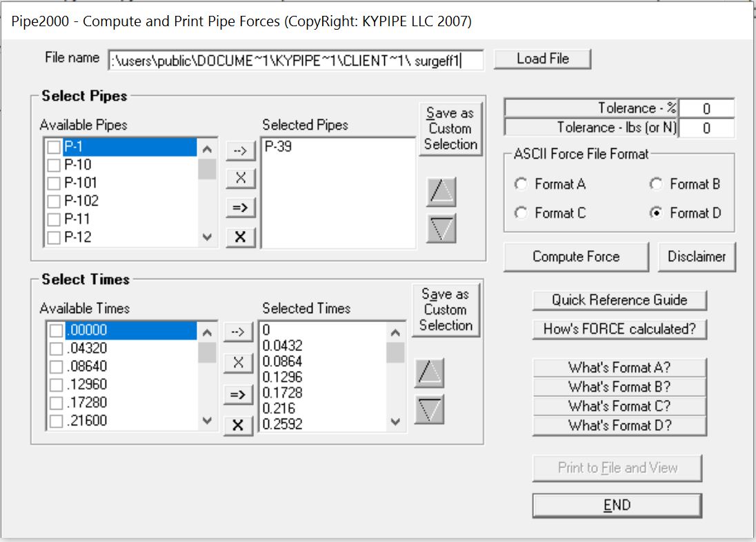Open the Disclaimer

(697, 257)
